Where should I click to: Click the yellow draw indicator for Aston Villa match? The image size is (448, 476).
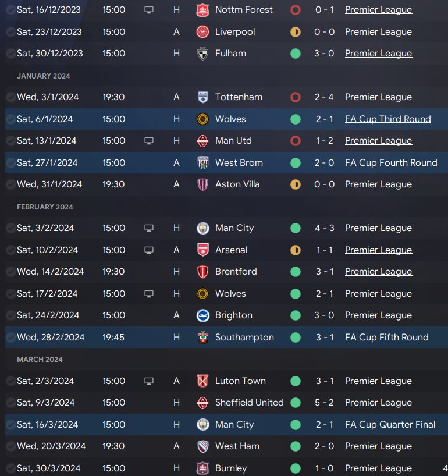pyautogui.click(x=296, y=184)
